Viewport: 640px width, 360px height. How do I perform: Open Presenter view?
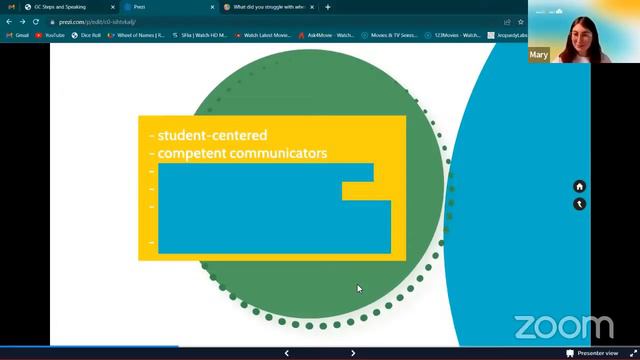click(x=592, y=353)
